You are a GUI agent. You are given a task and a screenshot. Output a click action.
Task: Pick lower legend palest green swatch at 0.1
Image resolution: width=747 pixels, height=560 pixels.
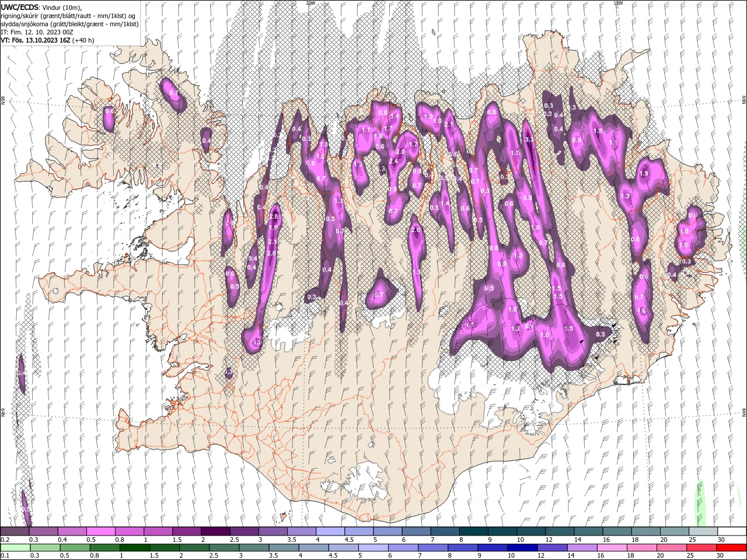click(15, 547)
